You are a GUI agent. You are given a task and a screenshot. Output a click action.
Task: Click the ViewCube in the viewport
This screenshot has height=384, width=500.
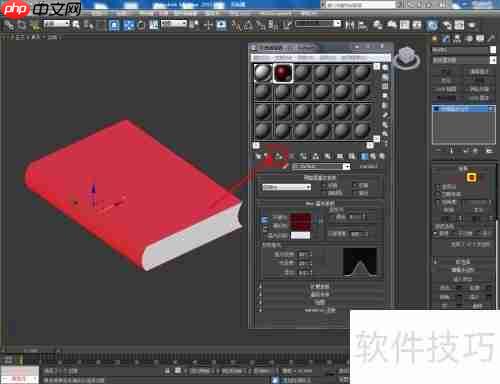coord(406,57)
